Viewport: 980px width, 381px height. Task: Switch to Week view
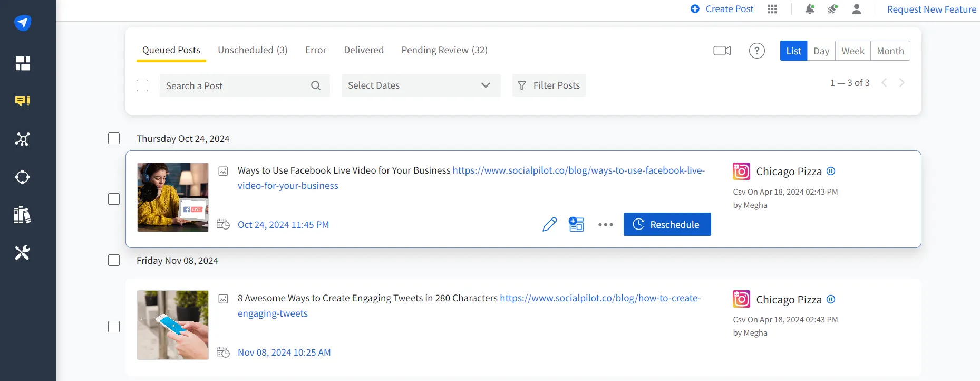point(853,51)
